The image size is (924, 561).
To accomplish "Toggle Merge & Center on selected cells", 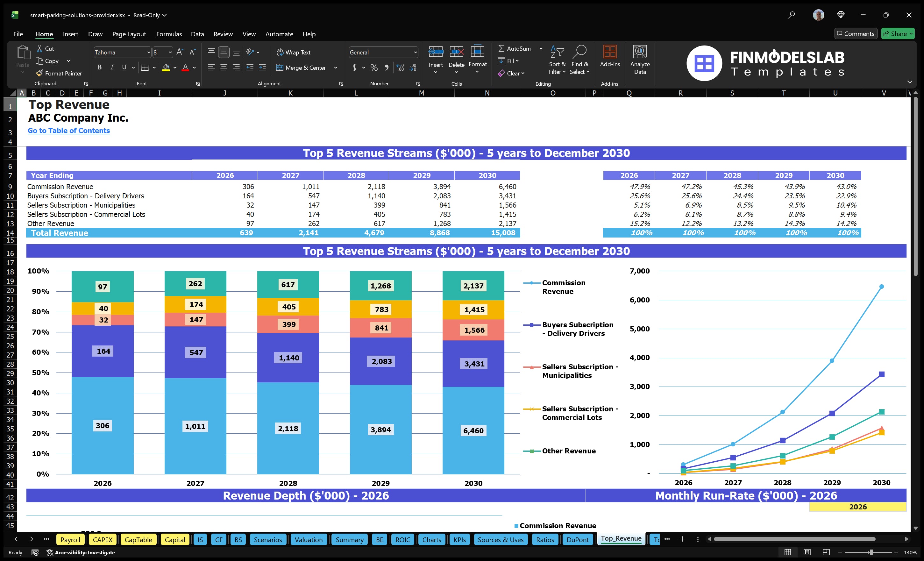I will pos(302,67).
